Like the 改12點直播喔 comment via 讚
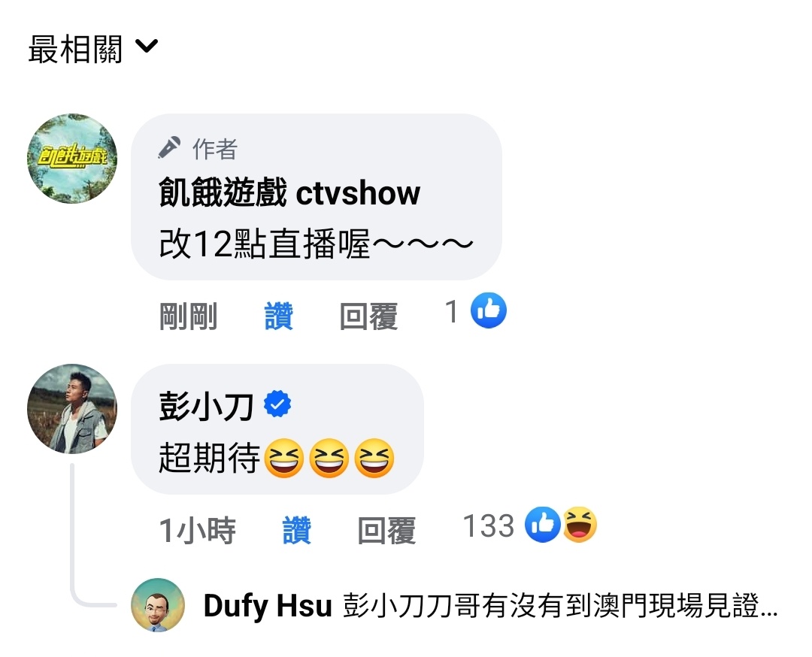The image size is (812, 657). pos(279,316)
